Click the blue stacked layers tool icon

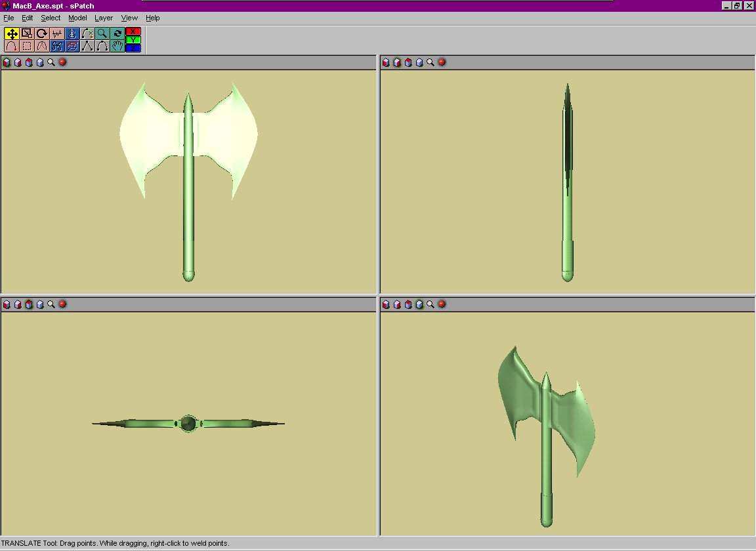(72, 47)
